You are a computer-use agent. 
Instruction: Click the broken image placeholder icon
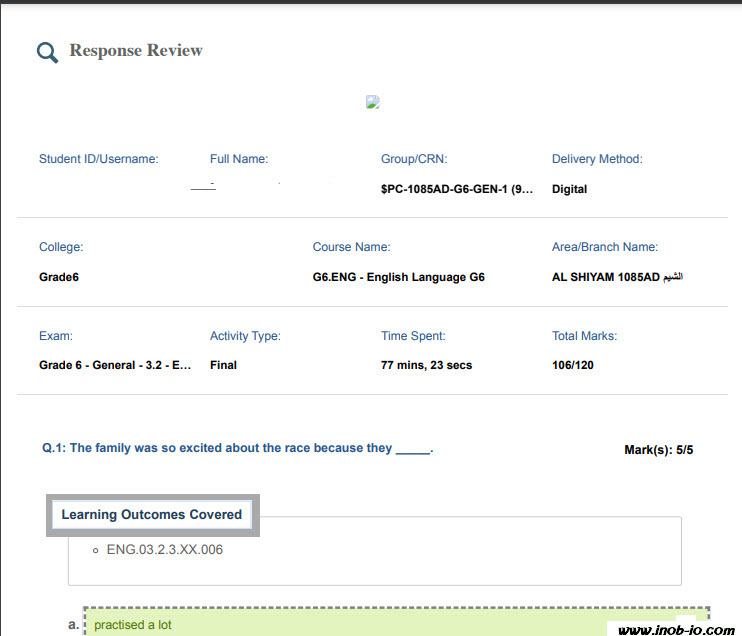[373, 102]
